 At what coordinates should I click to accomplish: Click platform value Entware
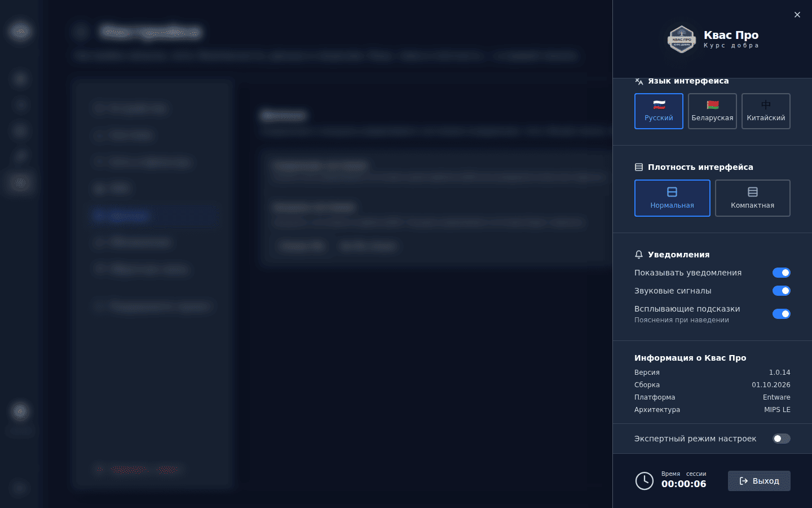(776, 397)
